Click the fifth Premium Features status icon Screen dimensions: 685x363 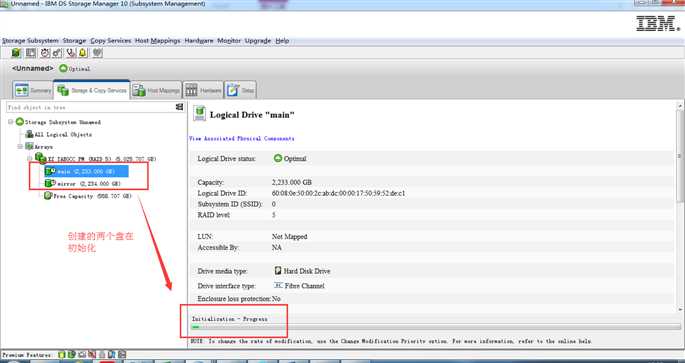point(102,355)
